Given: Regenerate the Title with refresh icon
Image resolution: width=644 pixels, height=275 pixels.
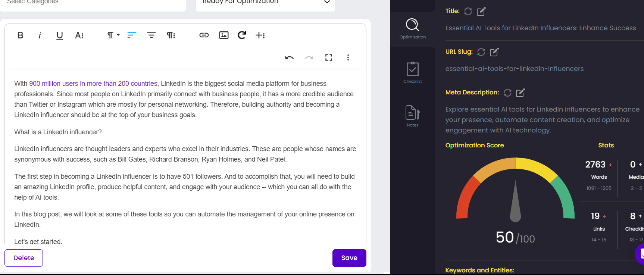Looking at the screenshot, I should pos(468,12).
